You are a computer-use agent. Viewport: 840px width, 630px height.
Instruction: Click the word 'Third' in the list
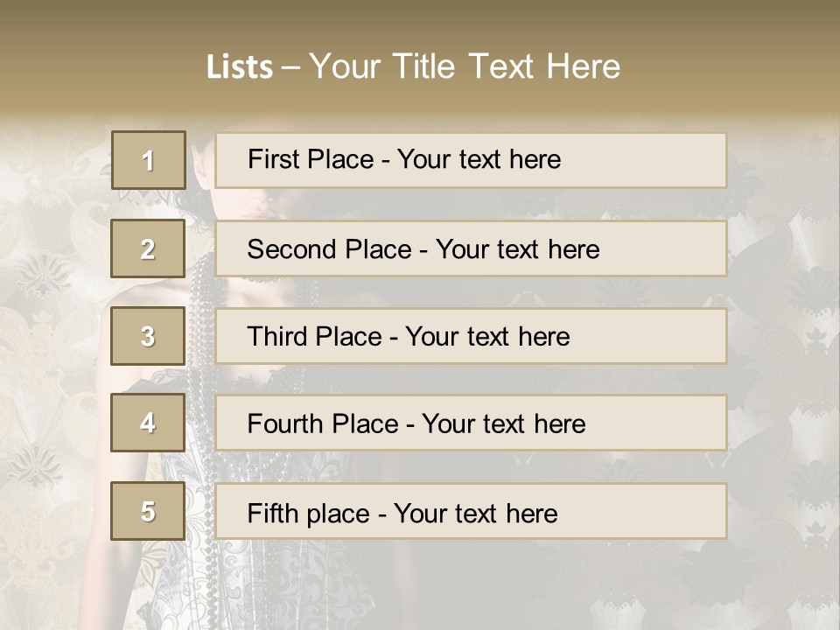(x=275, y=337)
